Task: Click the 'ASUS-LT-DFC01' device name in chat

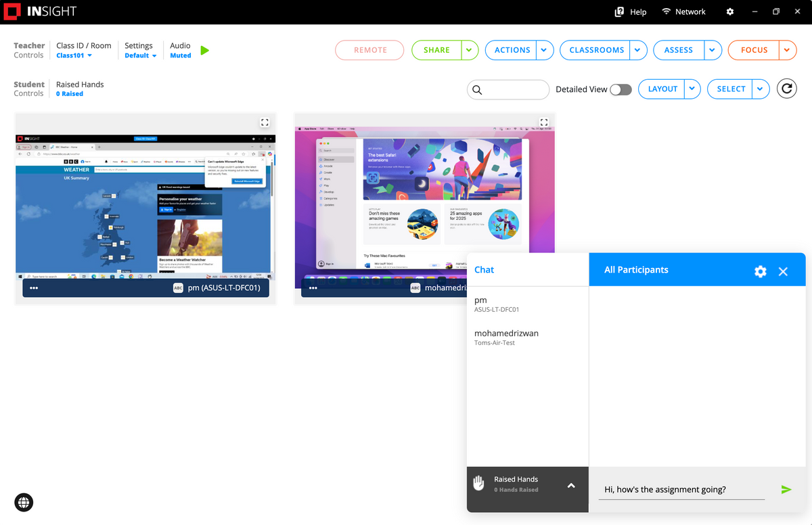Action: [x=497, y=310]
